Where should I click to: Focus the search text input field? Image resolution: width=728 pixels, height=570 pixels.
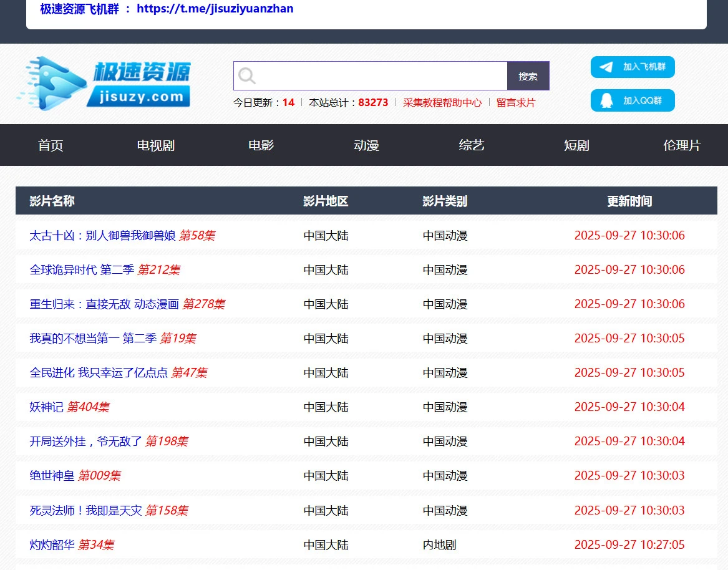pyautogui.click(x=381, y=76)
